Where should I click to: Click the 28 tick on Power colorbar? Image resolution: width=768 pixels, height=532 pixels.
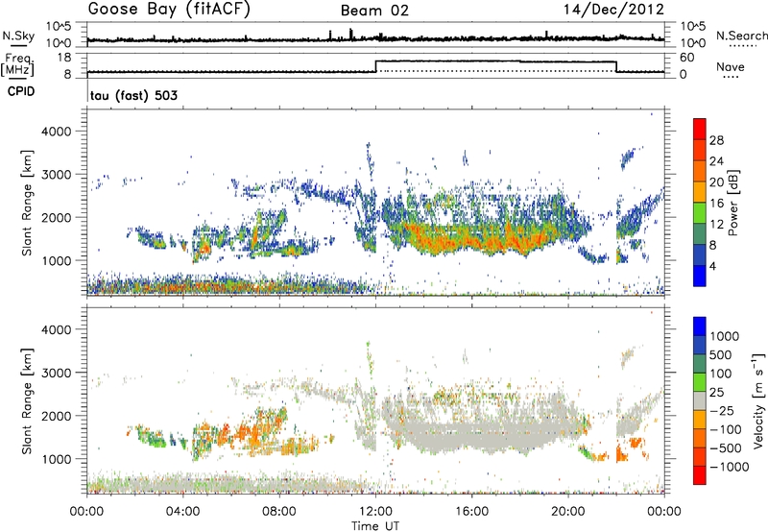tap(716, 140)
